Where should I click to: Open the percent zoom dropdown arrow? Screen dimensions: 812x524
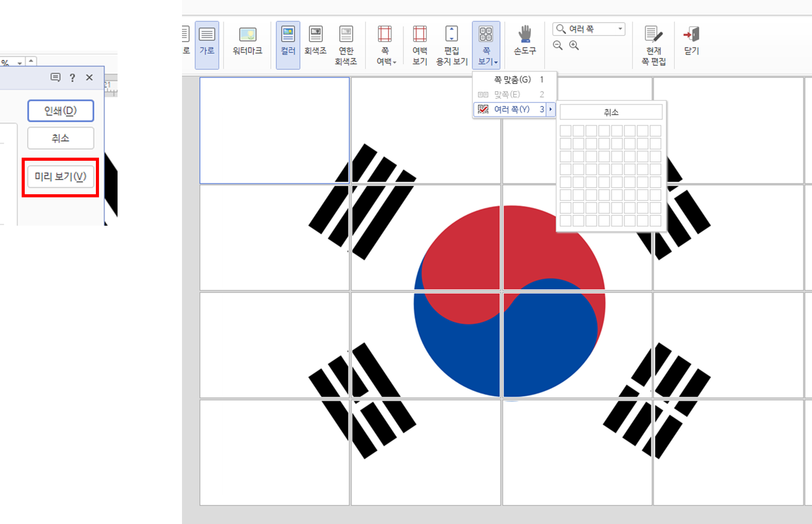[20, 63]
